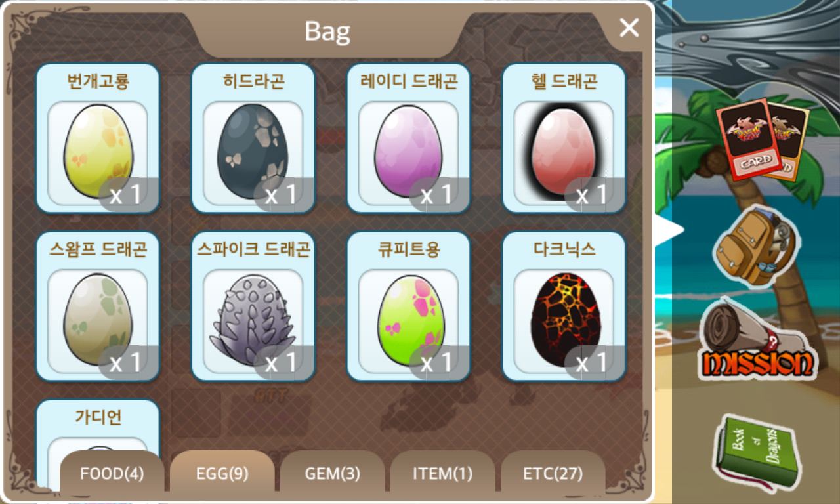Switch to the EGG(9) tab
The image size is (840, 504).
click(222, 473)
